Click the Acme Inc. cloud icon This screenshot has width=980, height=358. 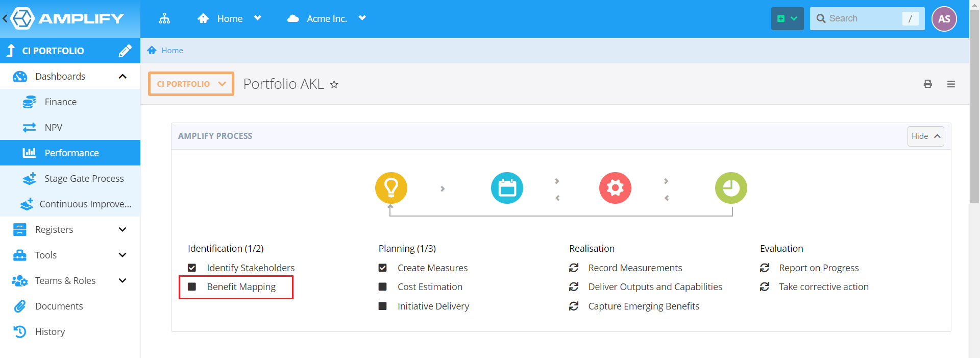click(293, 19)
